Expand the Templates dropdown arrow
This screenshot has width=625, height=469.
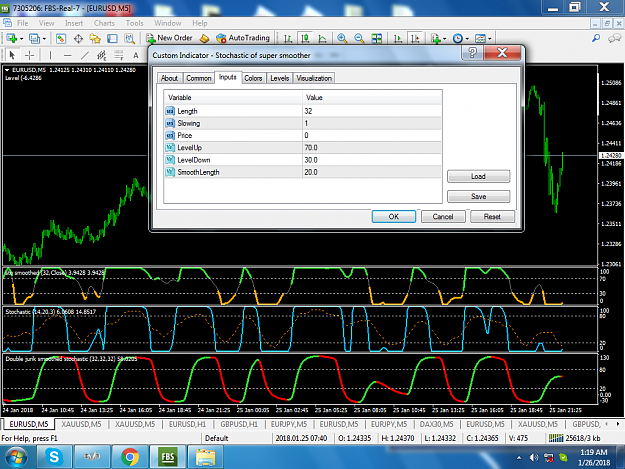[x=490, y=39]
